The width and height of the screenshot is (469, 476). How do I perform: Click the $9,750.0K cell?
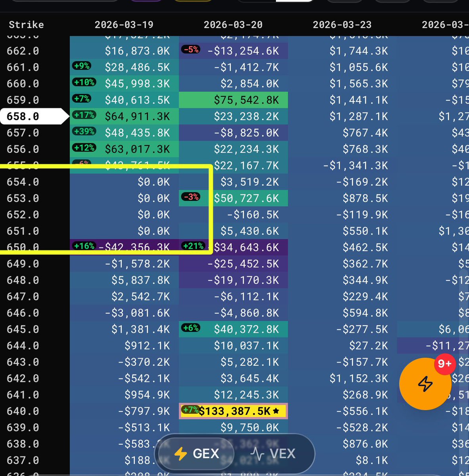(x=234, y=428)
